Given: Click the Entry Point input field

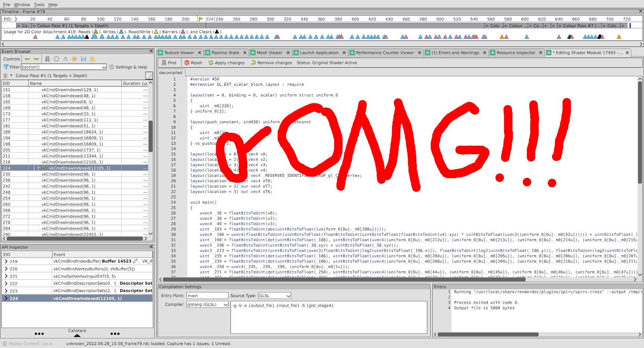Looking at the screenshot, I should [207, 296].
